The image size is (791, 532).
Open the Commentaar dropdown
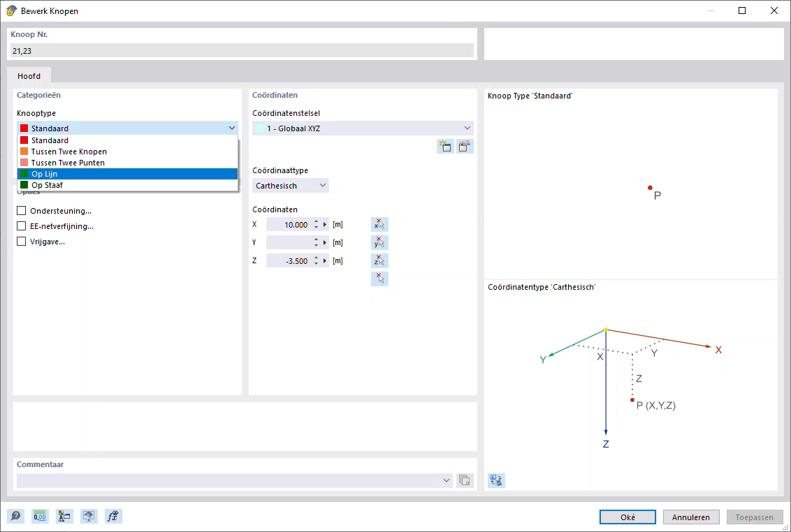coord(447,480)
